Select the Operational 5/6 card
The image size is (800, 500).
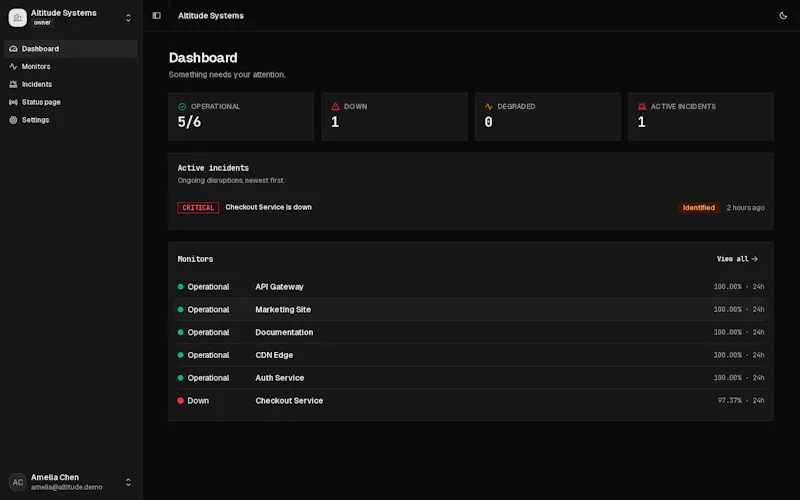click(241, 117)
